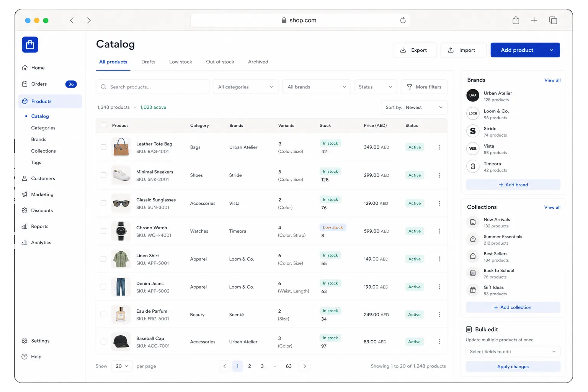
Task: Open Help in the sidebar
Action: point(31,357)
